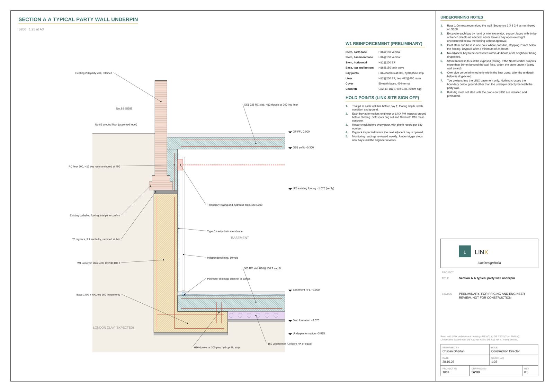The width and height of the screenshot is (554, 392).
Task: Click the 'SECTION A A TYPICAL PARTY WALL UNDERPIN' title
Action: [78, 20]
